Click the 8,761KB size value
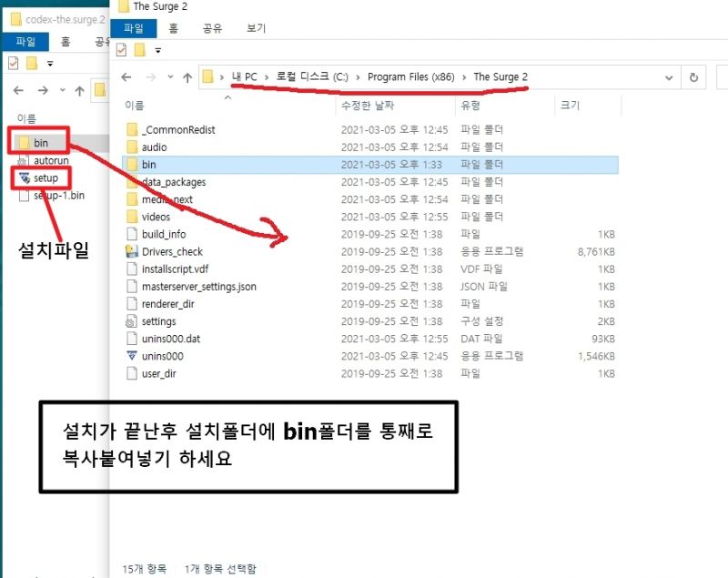The image size is (728, 578). tap(596, 251)
